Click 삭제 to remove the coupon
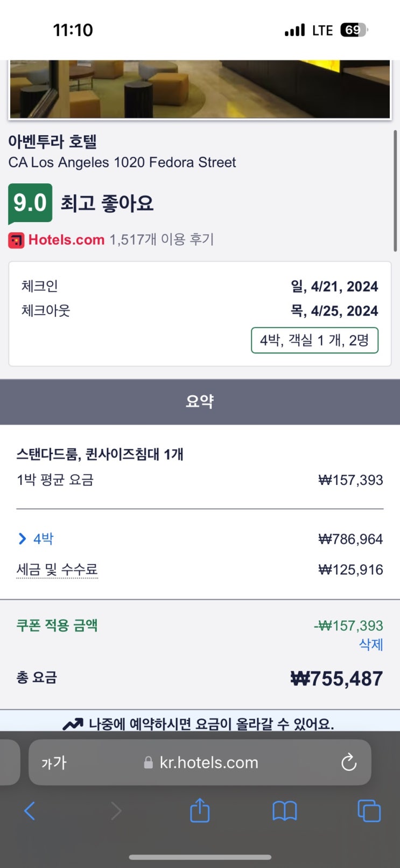 371,644
